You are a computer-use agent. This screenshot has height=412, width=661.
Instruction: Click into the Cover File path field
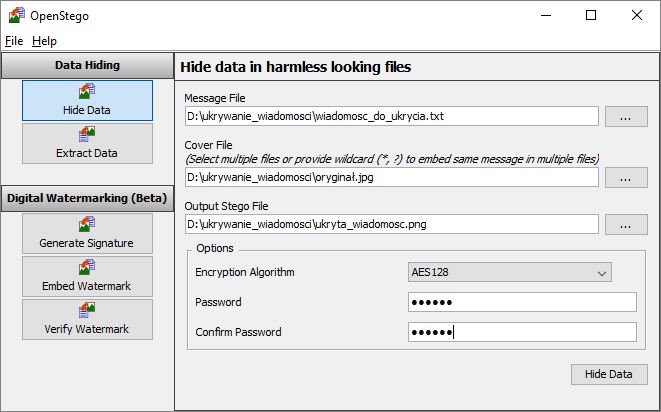pyautogui.click(x=391, y=177)
